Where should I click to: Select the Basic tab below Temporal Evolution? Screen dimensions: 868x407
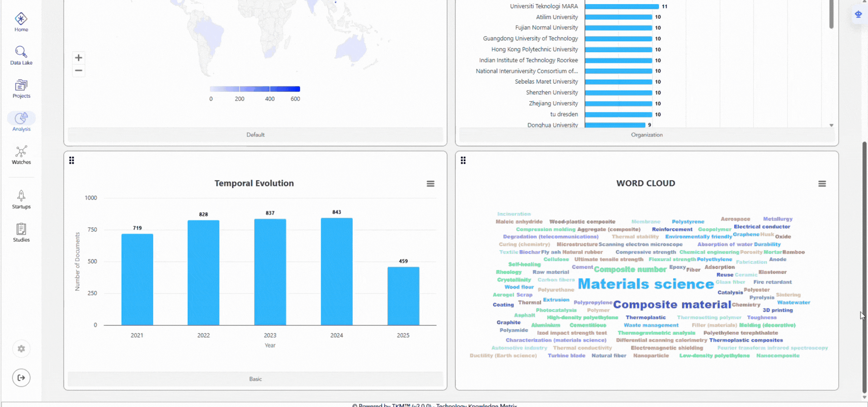[x=255, y=379]
